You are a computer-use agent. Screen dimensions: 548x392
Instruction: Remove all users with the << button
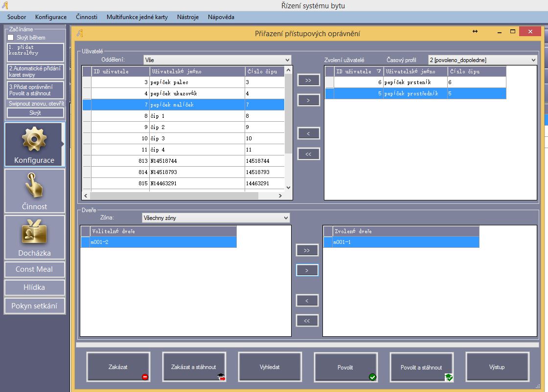(308, 154)
